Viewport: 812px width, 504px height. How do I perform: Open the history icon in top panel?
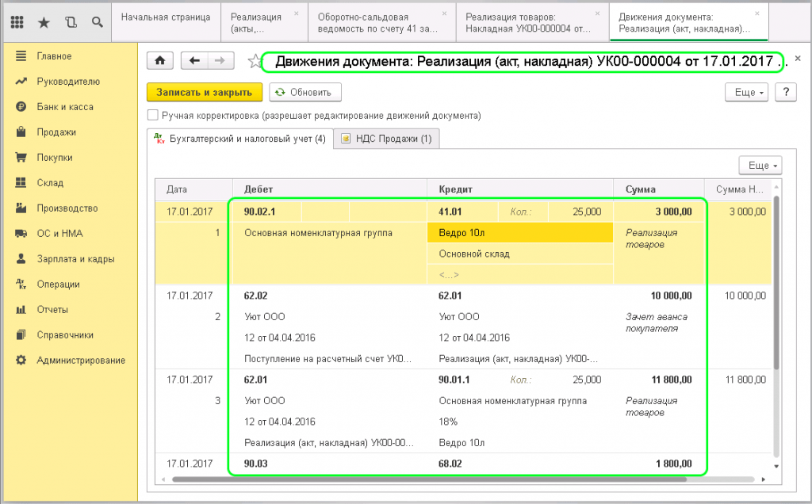pyautogui.click(x=70, y=22)
